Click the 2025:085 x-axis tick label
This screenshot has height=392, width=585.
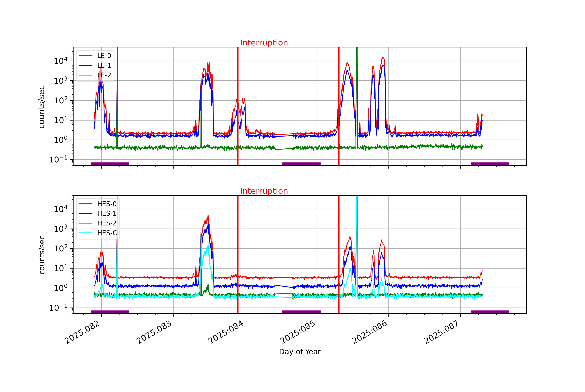point(298,332)
